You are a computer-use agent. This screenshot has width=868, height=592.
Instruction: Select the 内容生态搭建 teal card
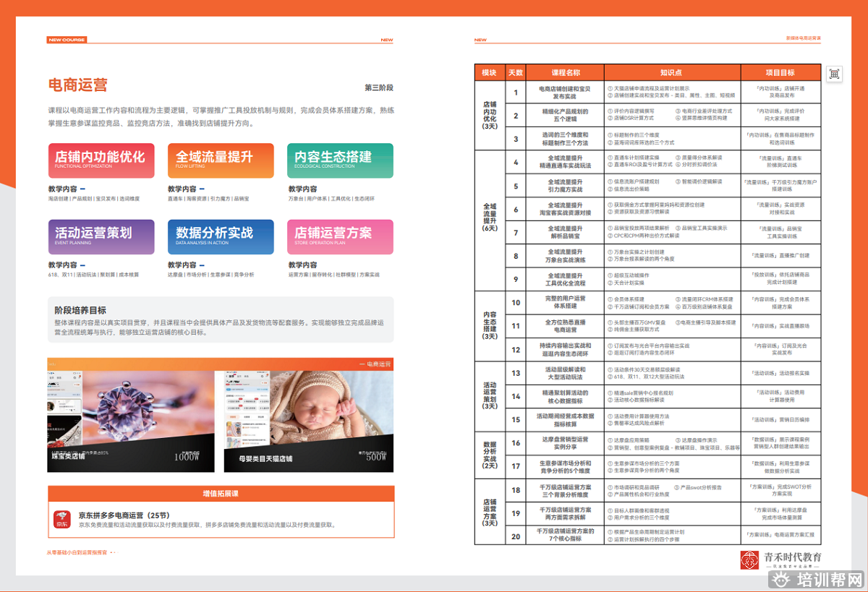(341, 160)
